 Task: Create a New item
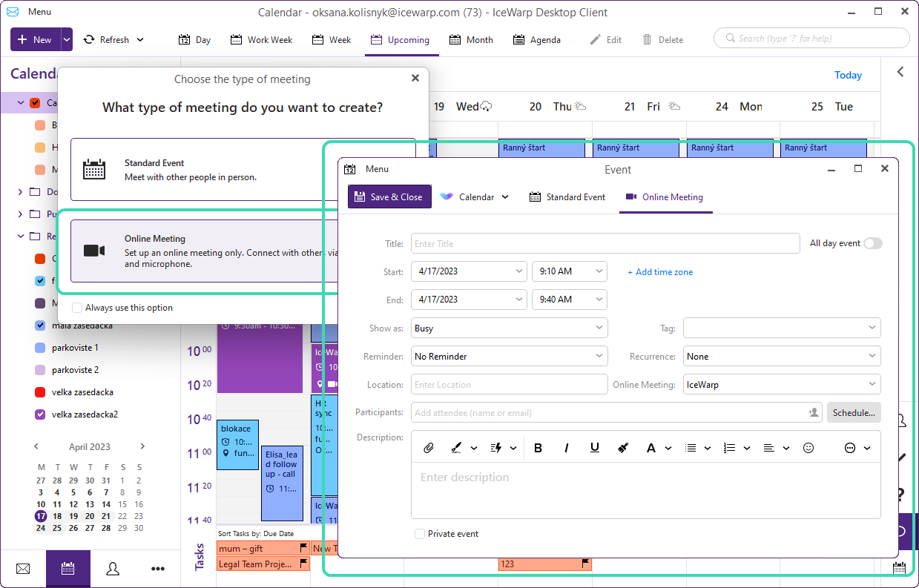(x=35, y=40)
